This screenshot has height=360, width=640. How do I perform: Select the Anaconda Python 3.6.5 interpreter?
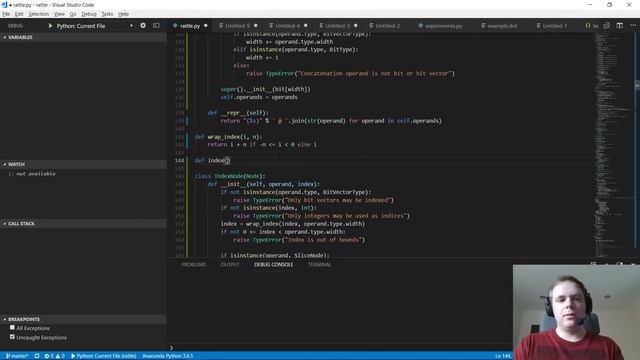168,356
